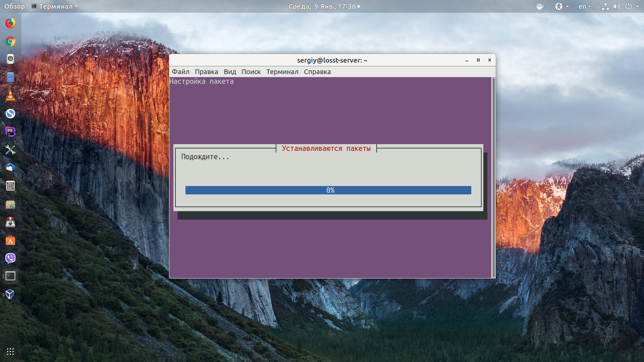Open Thunderbird mail from dock
644x362 pixels.
[10, 168]
